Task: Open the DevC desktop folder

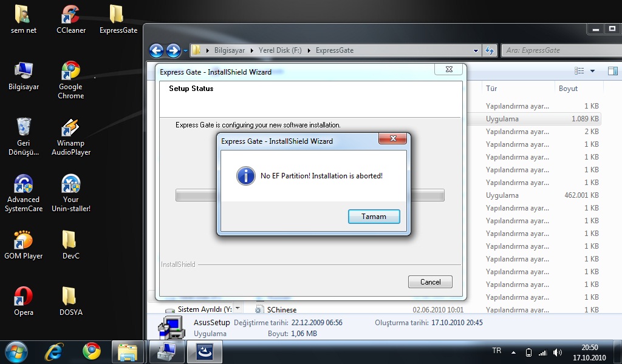Action: (70, 246)
